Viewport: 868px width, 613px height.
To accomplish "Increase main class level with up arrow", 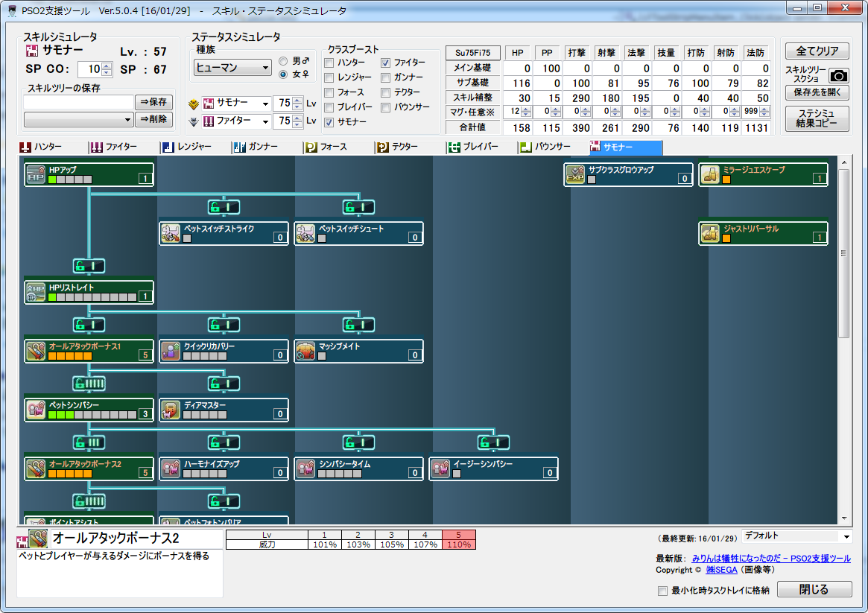I will point(297,100).
